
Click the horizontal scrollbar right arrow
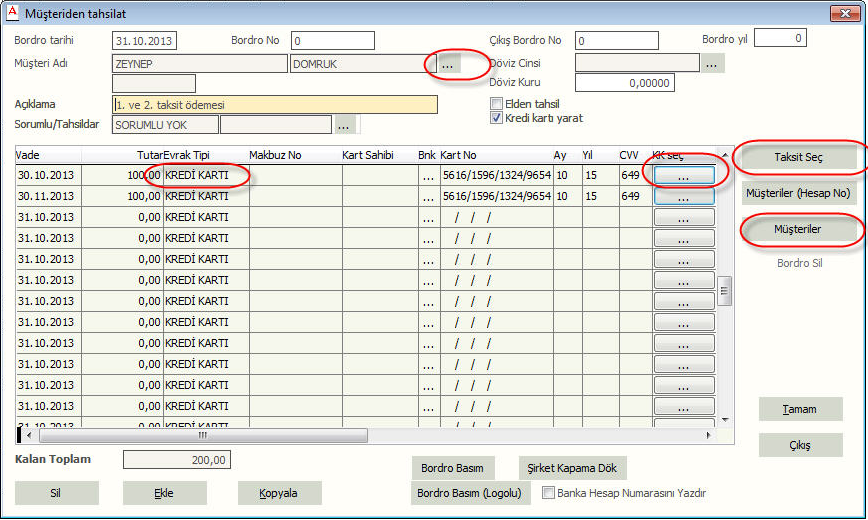pos(709,436)
